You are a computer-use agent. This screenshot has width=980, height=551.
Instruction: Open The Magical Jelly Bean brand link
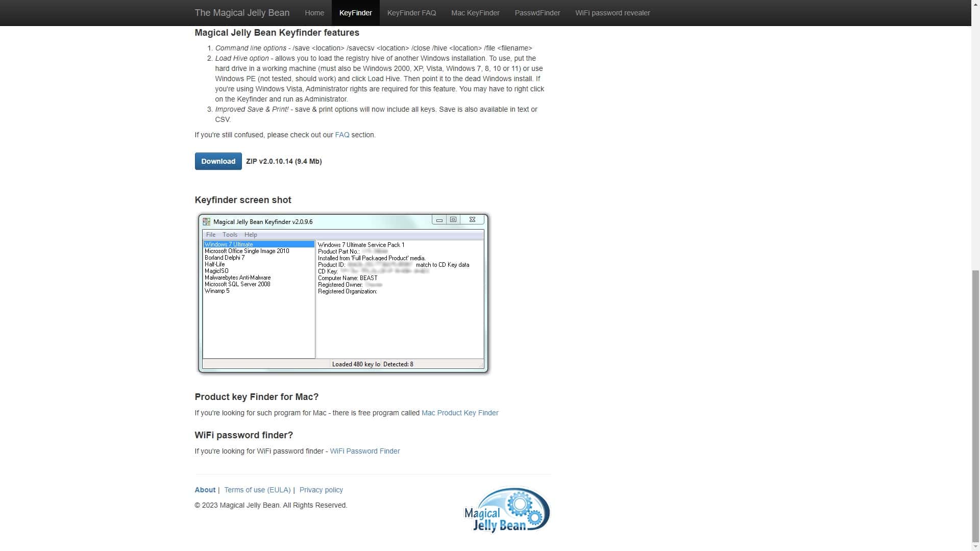(242, 13)
